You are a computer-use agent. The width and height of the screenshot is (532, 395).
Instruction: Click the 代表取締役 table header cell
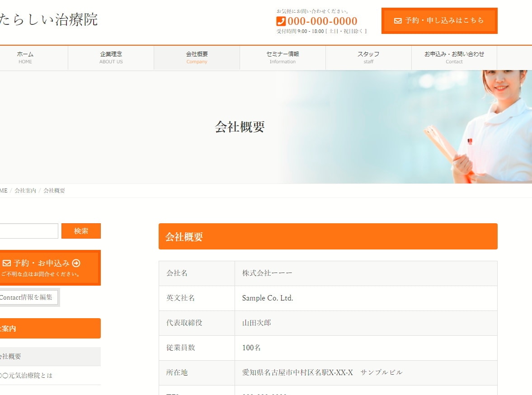[x=197, y=323]
